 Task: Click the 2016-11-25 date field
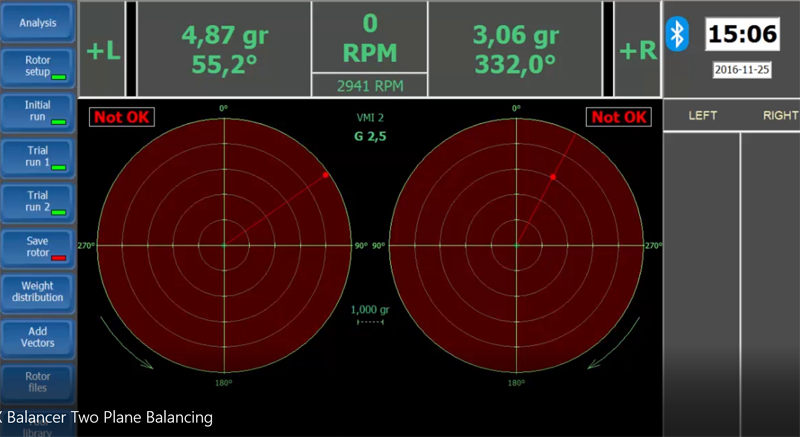click(x=742, y=70)
